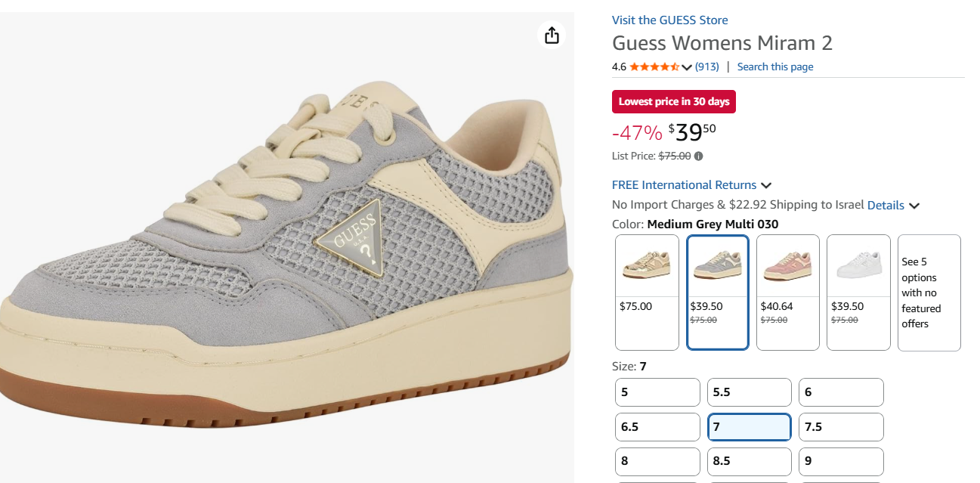Expand shipping Details chevron
This screenshot has height=483, width=980.
[914, 206]
